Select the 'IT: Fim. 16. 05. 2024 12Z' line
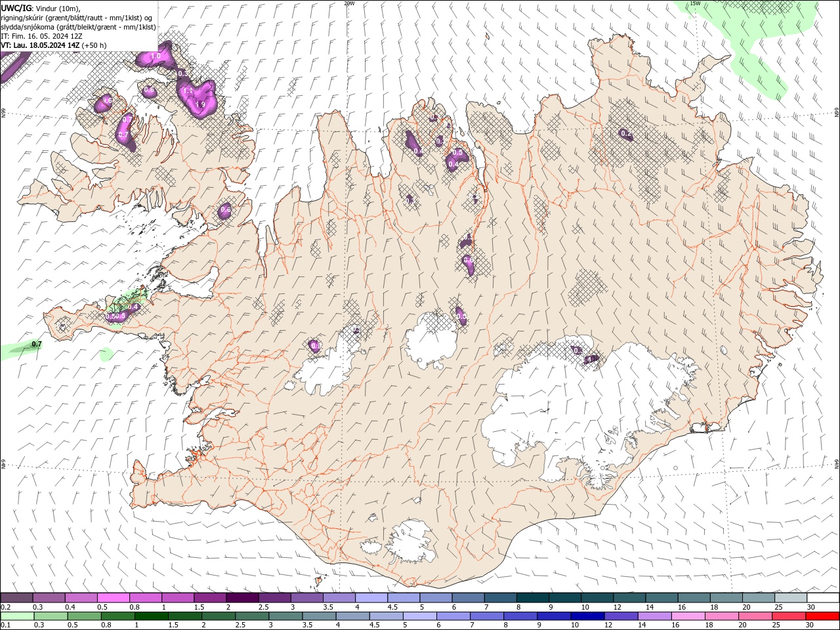The height and width of the screenshot is (630, 840). coord(43,36)
